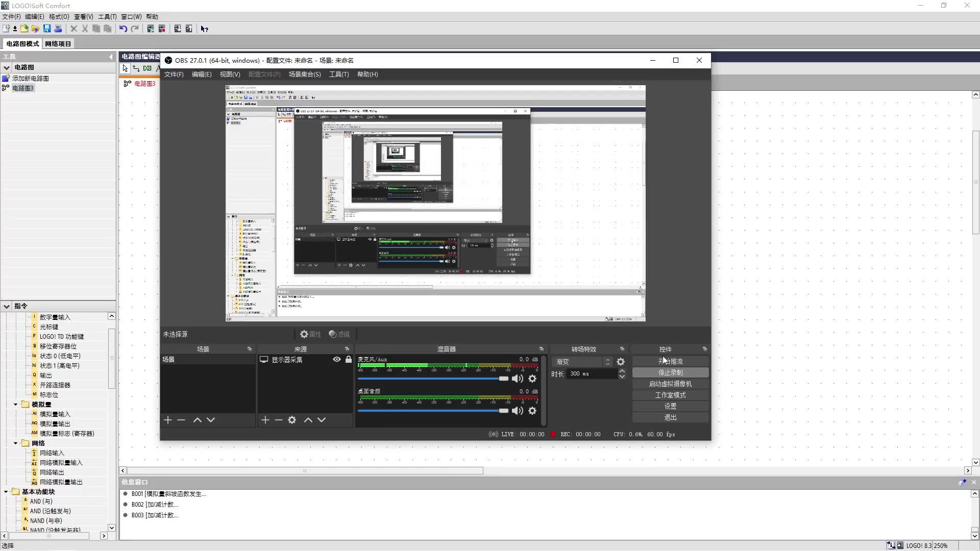Open OBS 工具(T) menu
Image resolution: width=980 pixels, height=551 pixels.
339,74
